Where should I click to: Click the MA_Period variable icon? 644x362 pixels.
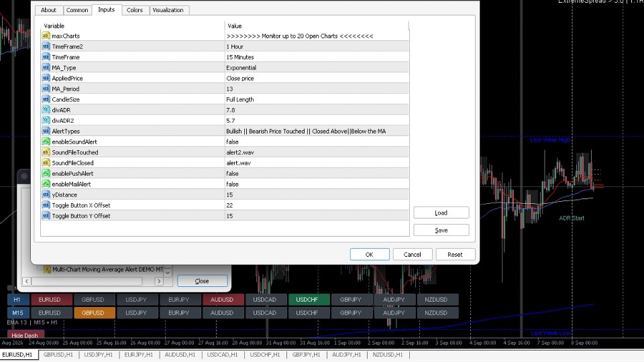(x=46, y=88)
